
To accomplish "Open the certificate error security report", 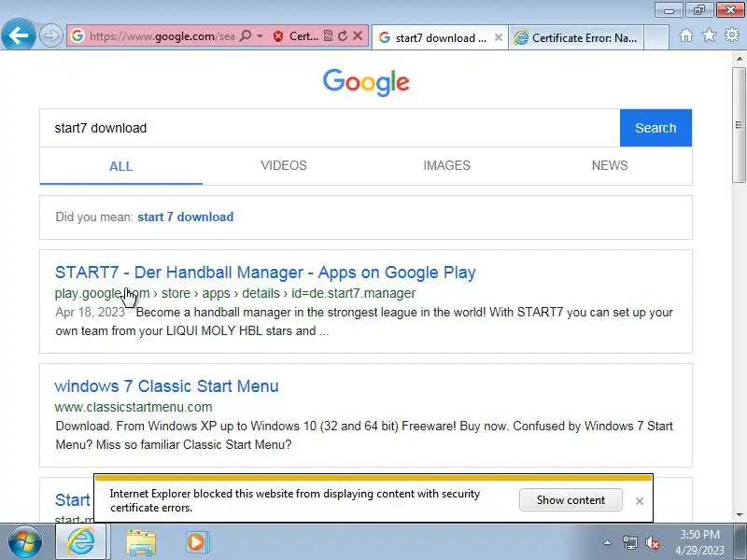I will (296, 35).
